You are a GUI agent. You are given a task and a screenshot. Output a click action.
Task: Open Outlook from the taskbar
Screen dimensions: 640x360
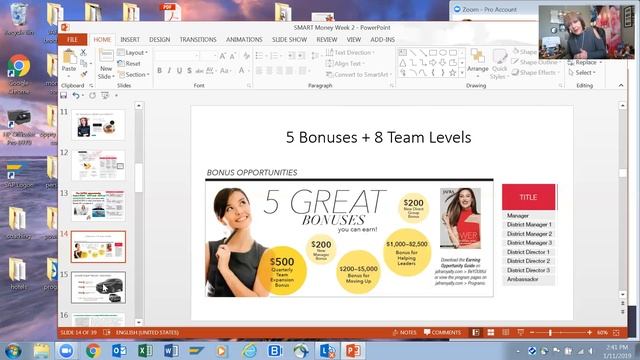(119, 351)
